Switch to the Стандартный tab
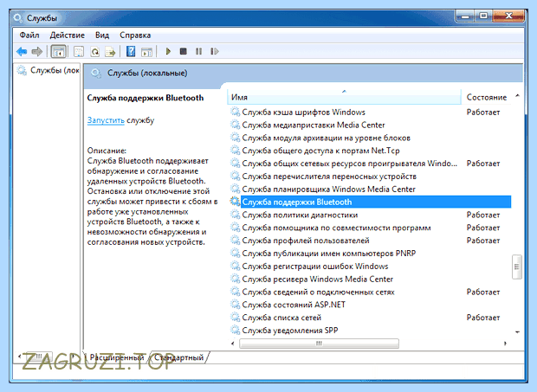Screen dimensions: 537x392 (x=178, y=357)
